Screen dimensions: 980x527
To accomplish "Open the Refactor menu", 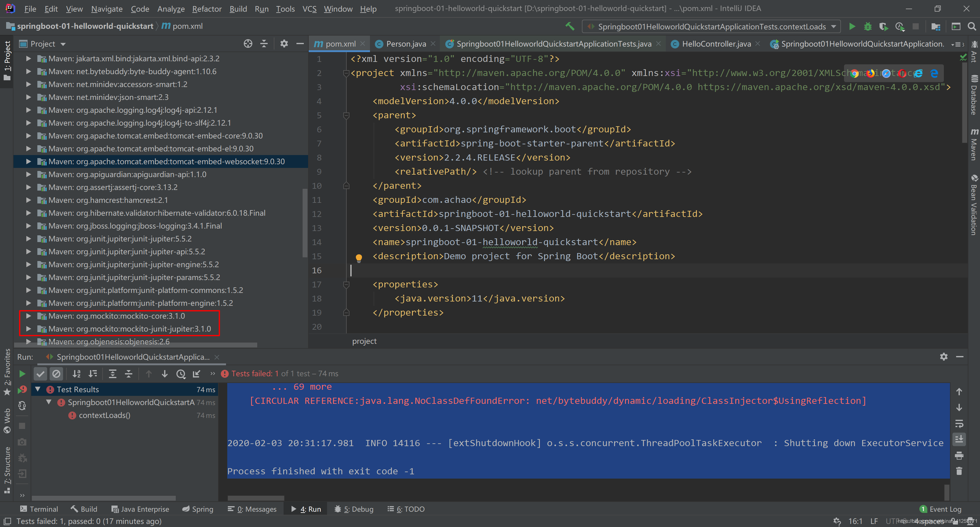I will click(x=207, y=8).
